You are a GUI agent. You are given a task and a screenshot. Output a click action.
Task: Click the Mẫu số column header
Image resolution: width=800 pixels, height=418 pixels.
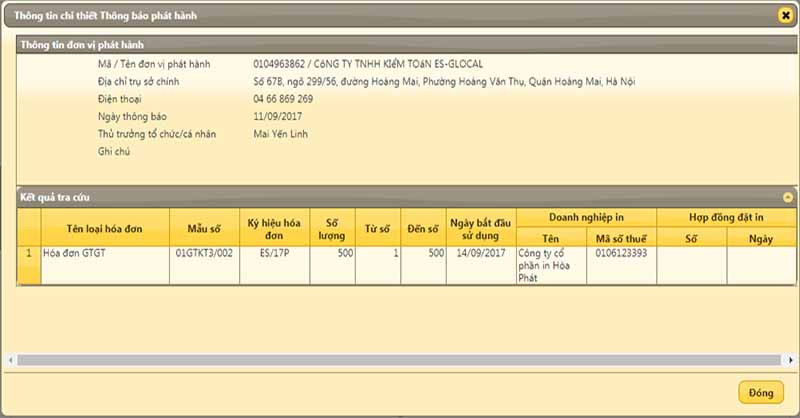[203, 228]
